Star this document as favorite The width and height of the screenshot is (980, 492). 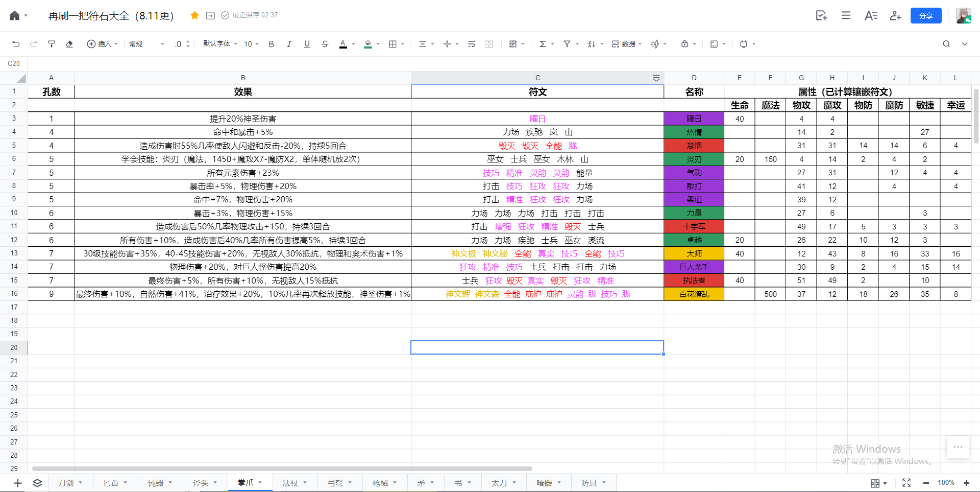coord(194,15)
